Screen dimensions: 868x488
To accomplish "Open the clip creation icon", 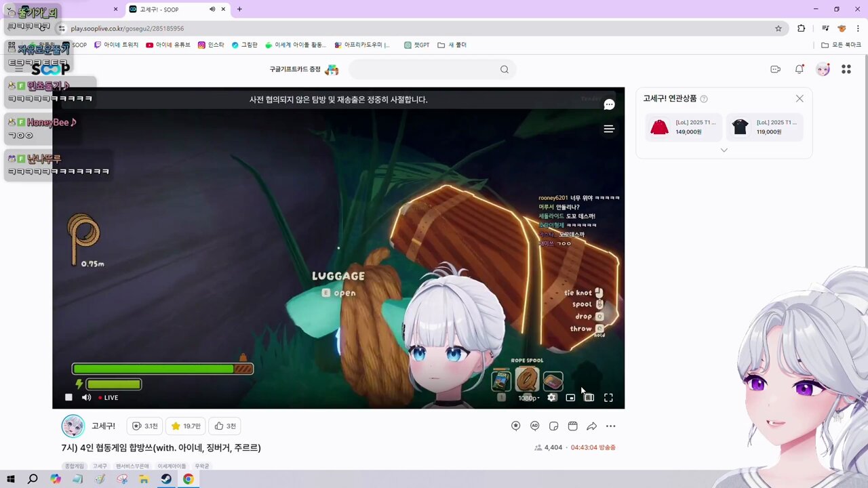I will pos(573,426).
